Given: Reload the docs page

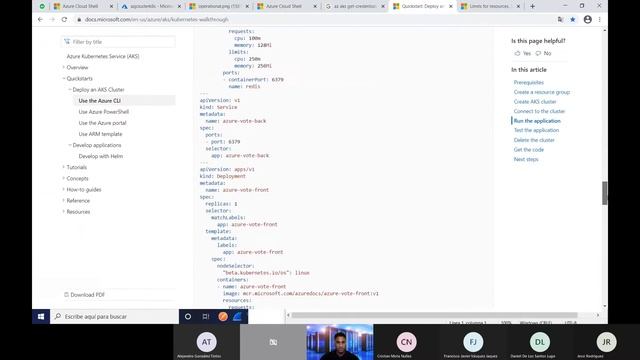Looking at the screenshot, I should pyautogui.click(x=64, y=19).
